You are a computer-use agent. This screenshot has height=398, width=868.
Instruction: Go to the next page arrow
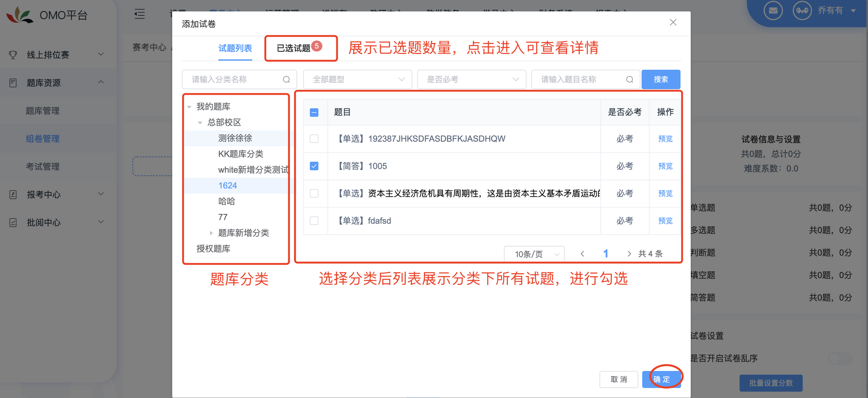pyautogui.click(x=629, y=254)
